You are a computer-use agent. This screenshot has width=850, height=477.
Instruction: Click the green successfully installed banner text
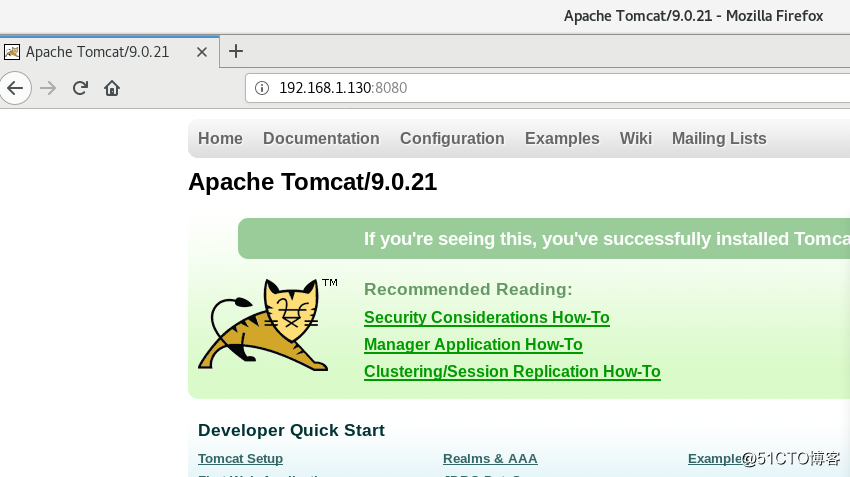pyautogui.click(x=607, y=239)
